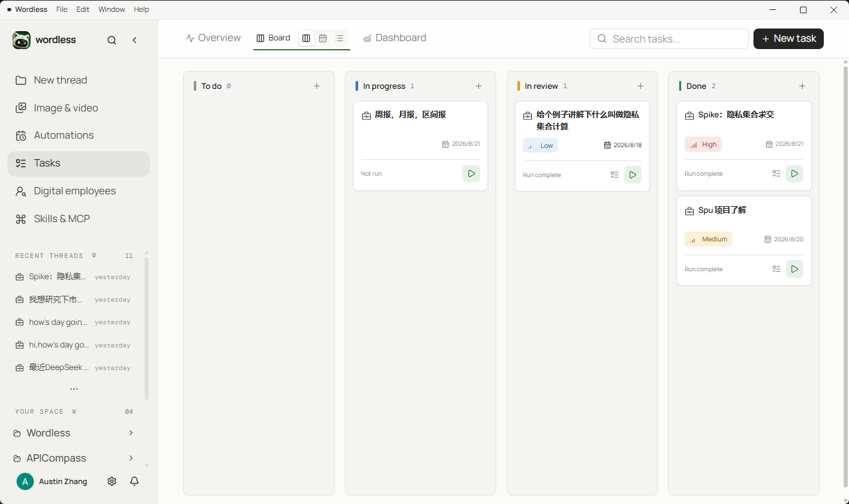Start a New thread from sidebar
849x504 pixels.
[78, 80]
